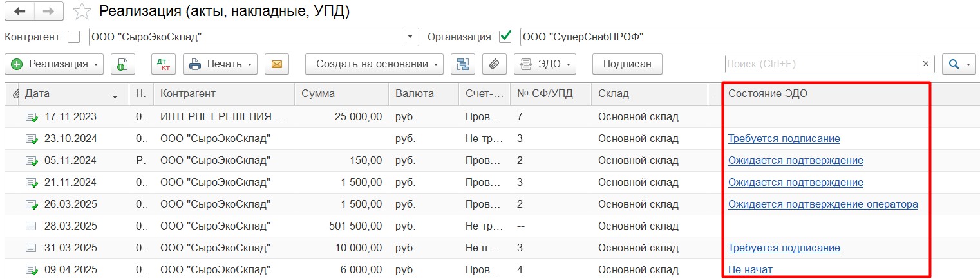This screenshot has width=980, height=279.
Task: Open the related documents structure icon
Action: click(462, 64)
